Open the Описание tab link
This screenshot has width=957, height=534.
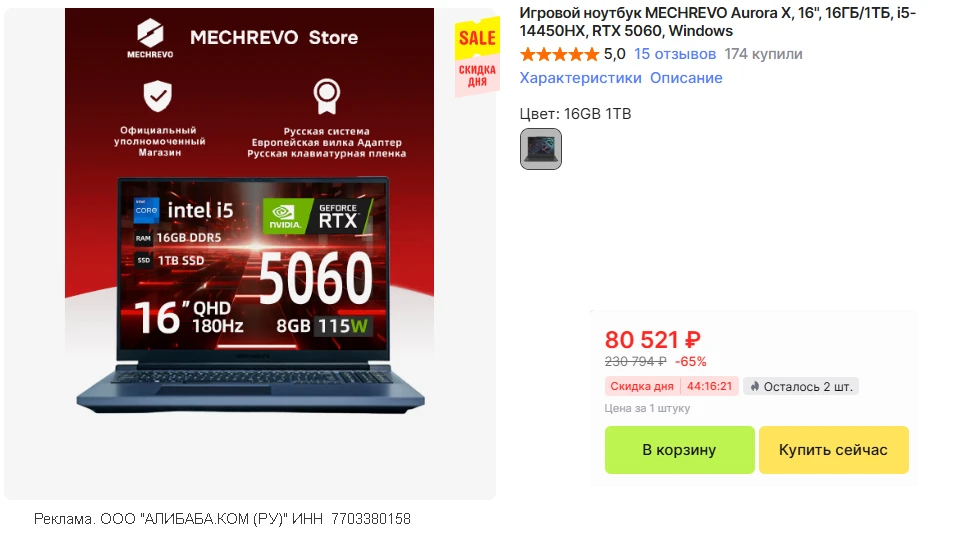(686, 78)
